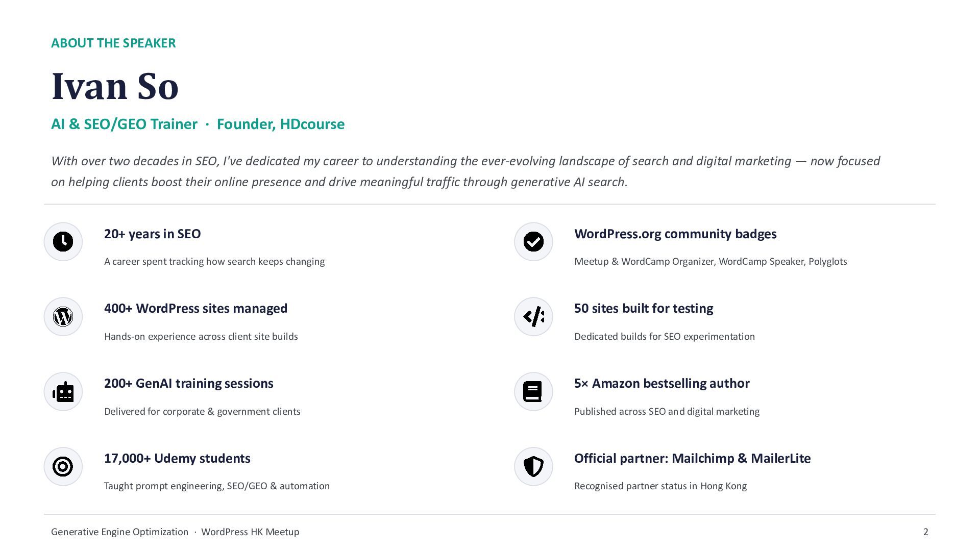This screenshot has height=551, width=980.
Task: Click the WordPress.org community badges heading
Action: click(x=675, y=234)
